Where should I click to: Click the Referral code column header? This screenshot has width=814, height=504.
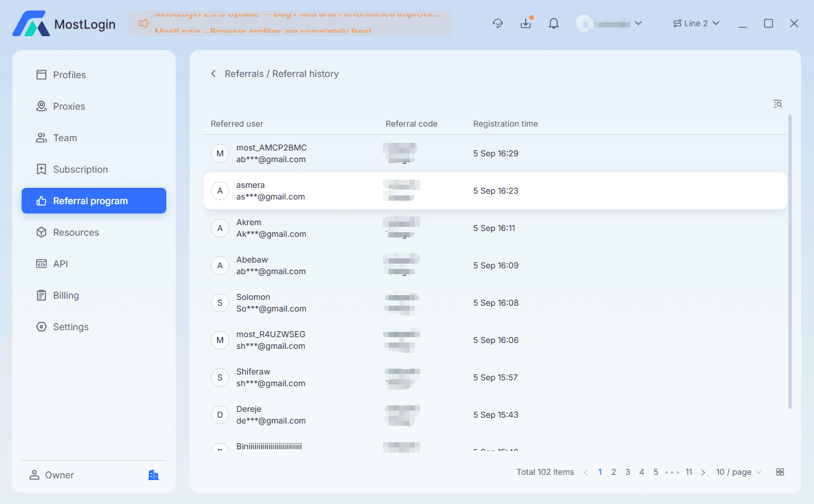pyautogui.click(x=411, y=124)
